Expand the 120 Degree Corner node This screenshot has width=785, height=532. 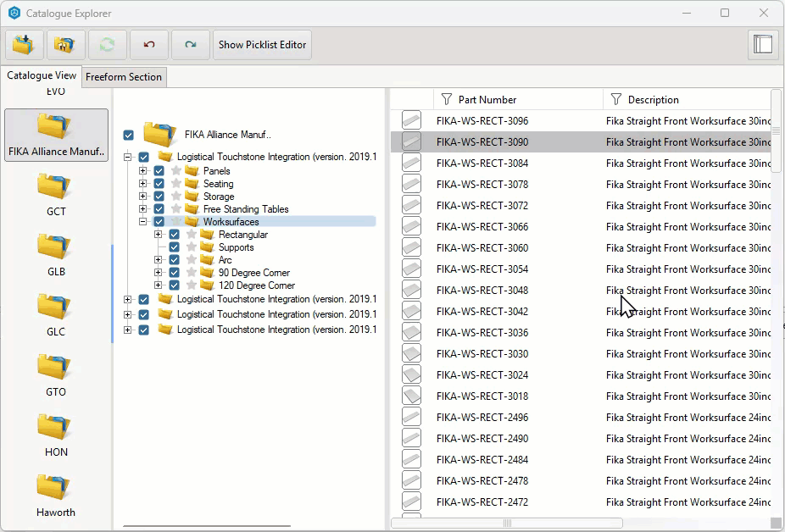[159, 285]
